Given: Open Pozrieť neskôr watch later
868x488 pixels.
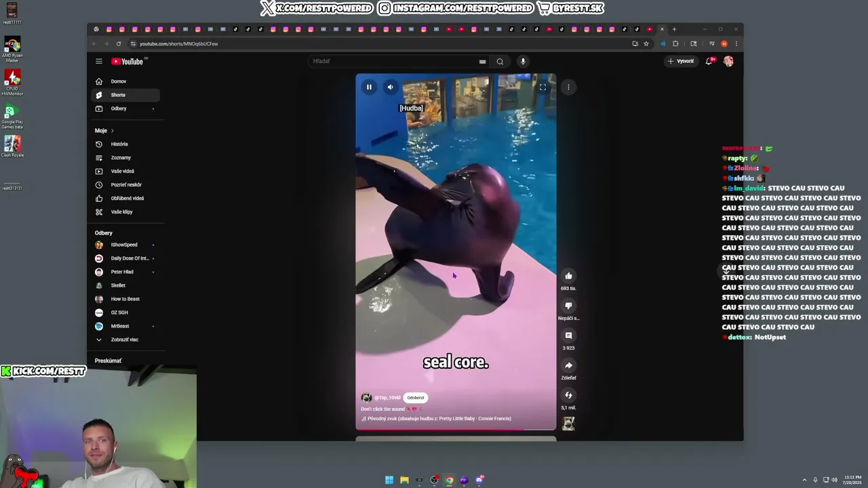Looking at the screenshot, I should tap(125, 184).
